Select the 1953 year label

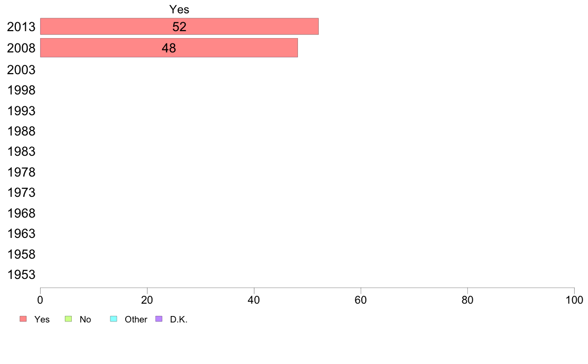tap(21, 275)
